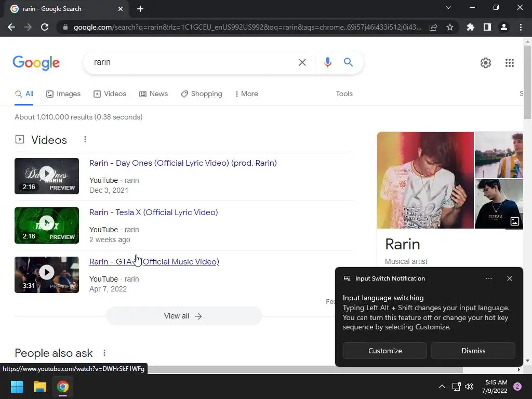Open Rarin - GTA Official Music Video link

[154, 262]
